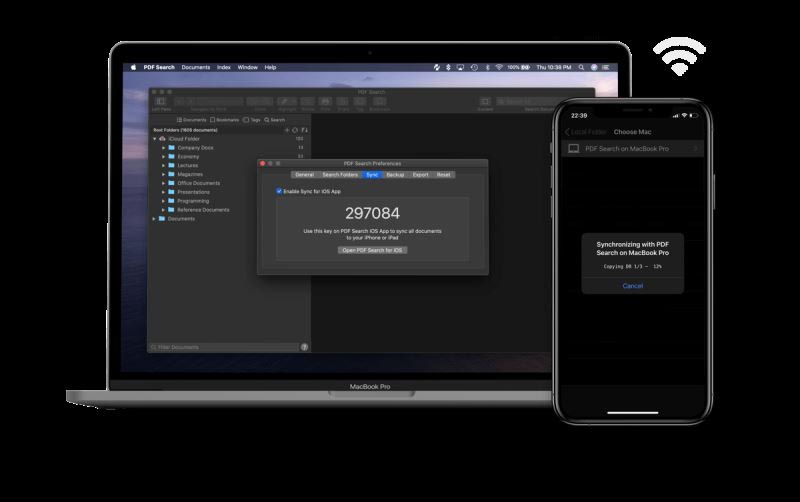Click the Left Pane toolbar icon

tap(161, 102)
